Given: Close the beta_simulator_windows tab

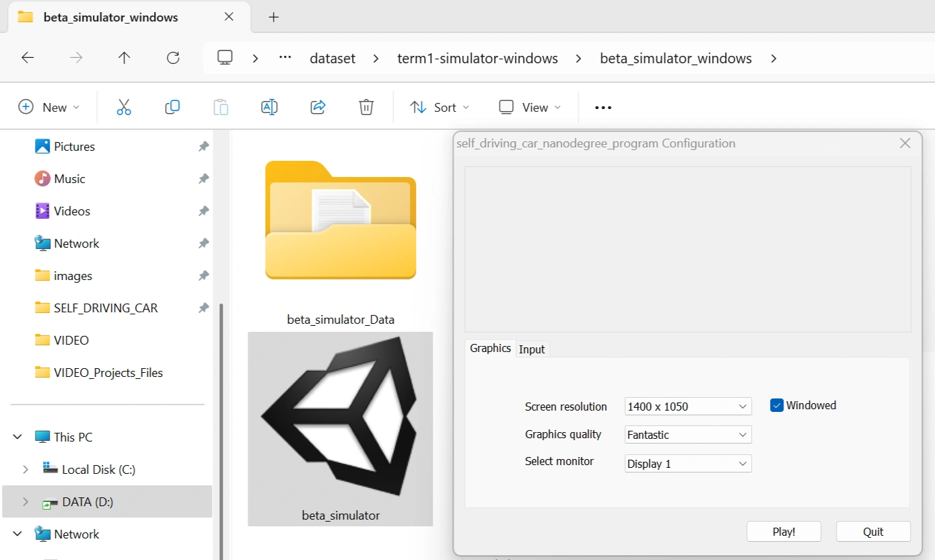Looking at the screenshot, I should (x=229, y=17).
